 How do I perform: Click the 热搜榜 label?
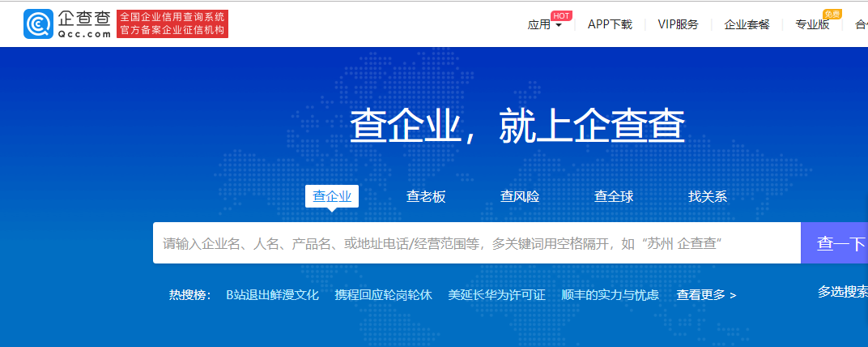pyautogui.click(x=189, y=295)
